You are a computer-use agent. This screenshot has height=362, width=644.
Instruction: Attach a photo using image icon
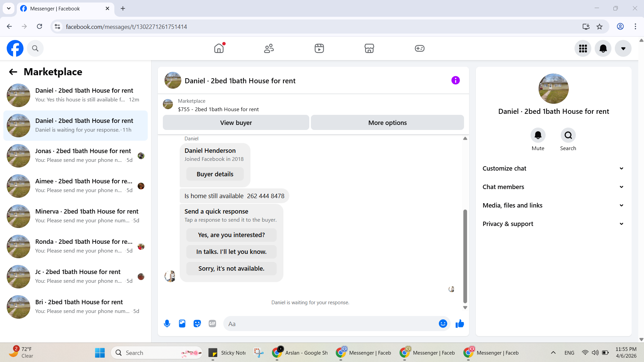coord(182,324)
